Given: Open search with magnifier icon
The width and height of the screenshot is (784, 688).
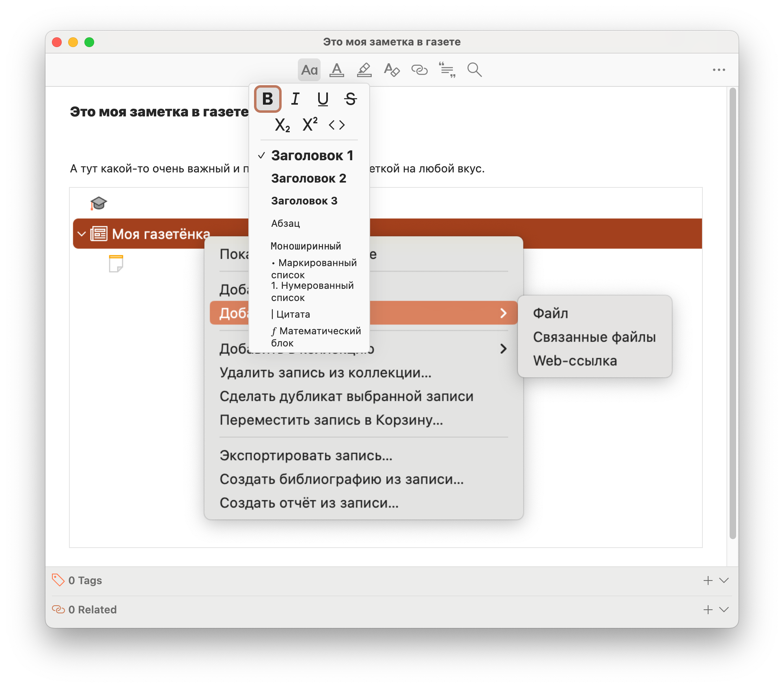Looking at the screenshot, I should 474,70.
